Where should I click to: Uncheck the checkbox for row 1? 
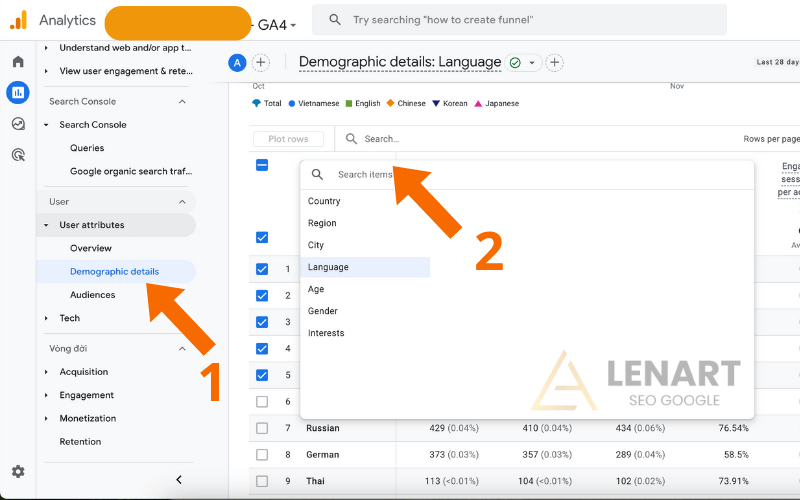[262, 269]
